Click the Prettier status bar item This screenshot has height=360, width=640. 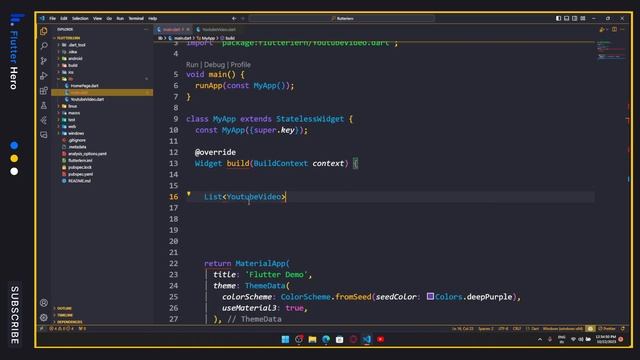607,329
